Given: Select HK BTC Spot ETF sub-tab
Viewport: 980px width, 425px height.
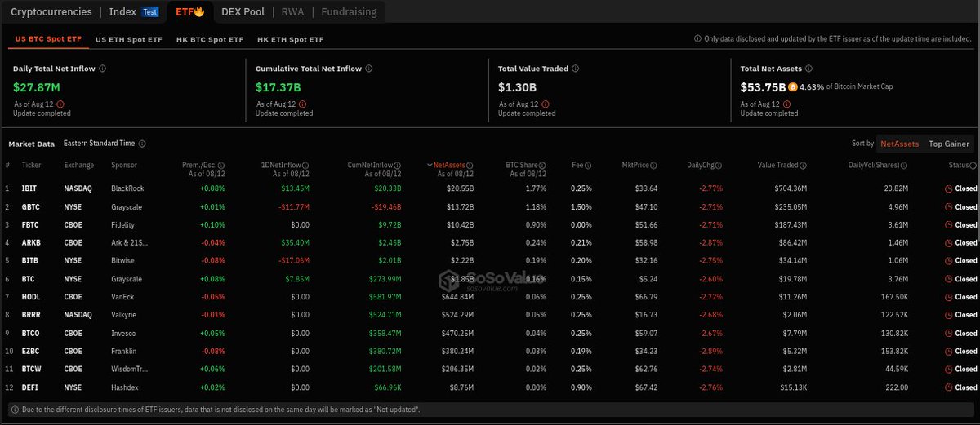Looking at the screenshot, I should click(210, 39).
